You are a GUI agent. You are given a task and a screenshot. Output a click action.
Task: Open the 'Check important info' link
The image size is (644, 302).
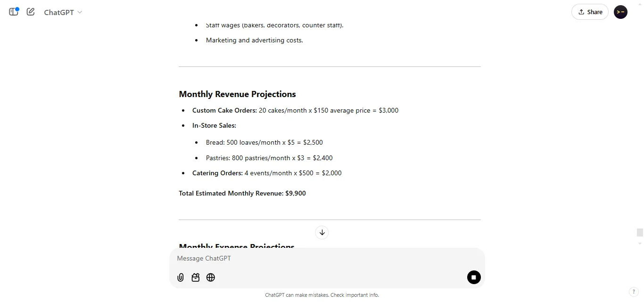[354, 295]
